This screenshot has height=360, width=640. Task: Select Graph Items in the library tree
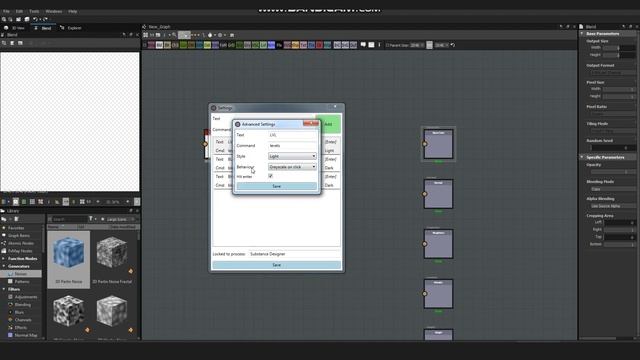point(19,236)
